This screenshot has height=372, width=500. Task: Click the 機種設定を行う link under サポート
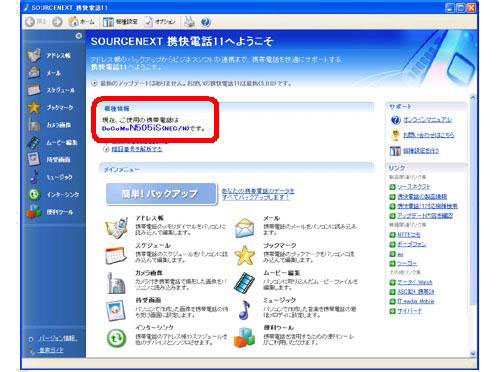tap(421, 151)
